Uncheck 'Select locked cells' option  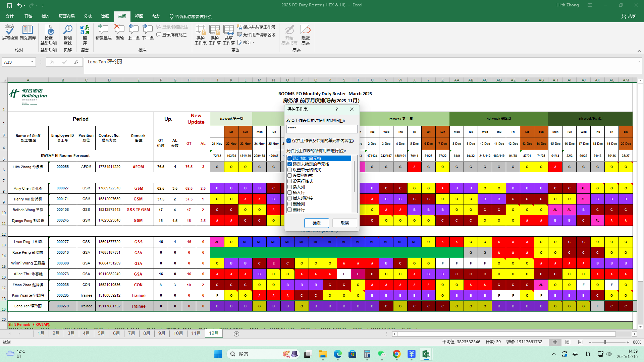pos(290,159)
